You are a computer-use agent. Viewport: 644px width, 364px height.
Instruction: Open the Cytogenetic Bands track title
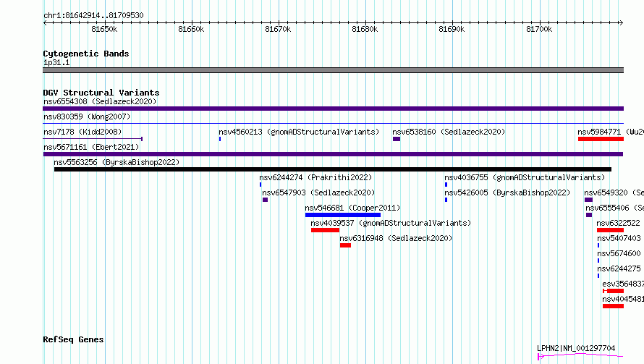[x=86, y=54]
